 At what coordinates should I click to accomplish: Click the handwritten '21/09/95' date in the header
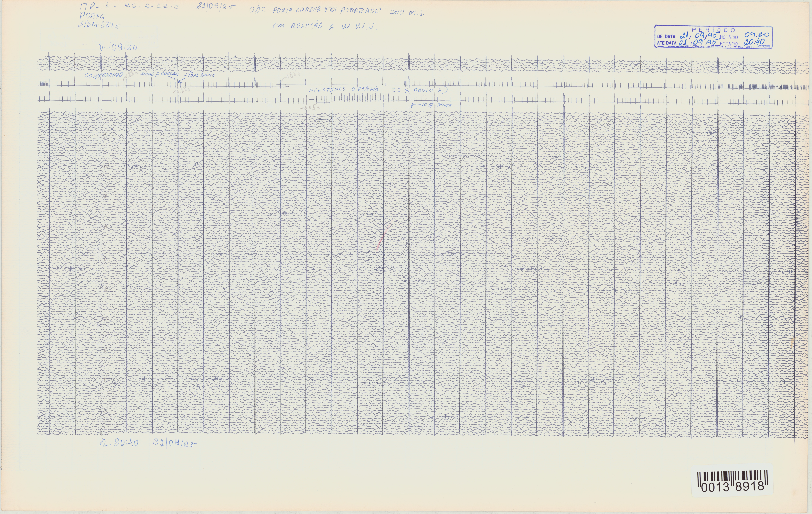click(217, 7)
